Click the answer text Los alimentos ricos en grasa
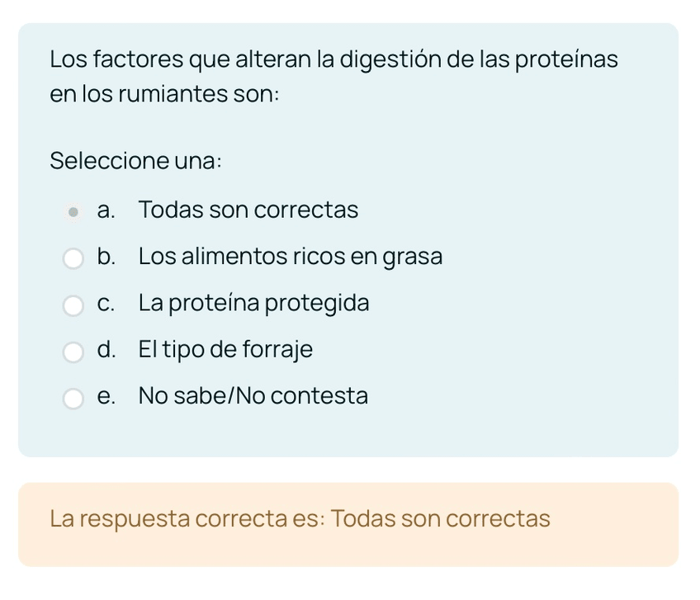Image resolution: width=700 pixels, height=600 pixels. tap(290, 257)
